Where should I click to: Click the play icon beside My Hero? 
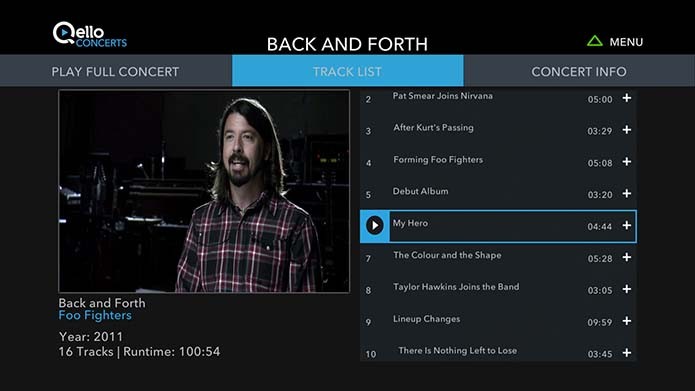pos(375,226)
